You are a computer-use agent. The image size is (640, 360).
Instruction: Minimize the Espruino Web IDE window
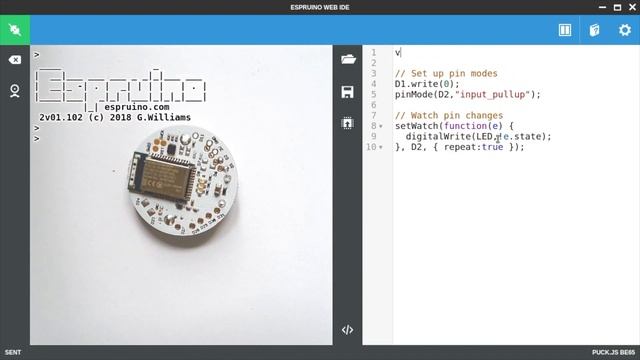pos(602,7)
